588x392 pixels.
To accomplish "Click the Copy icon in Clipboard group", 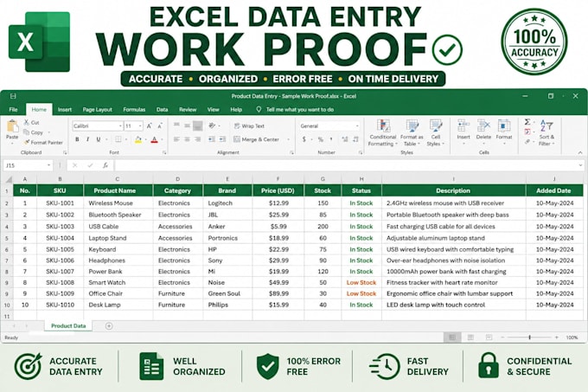I will 26,132.
